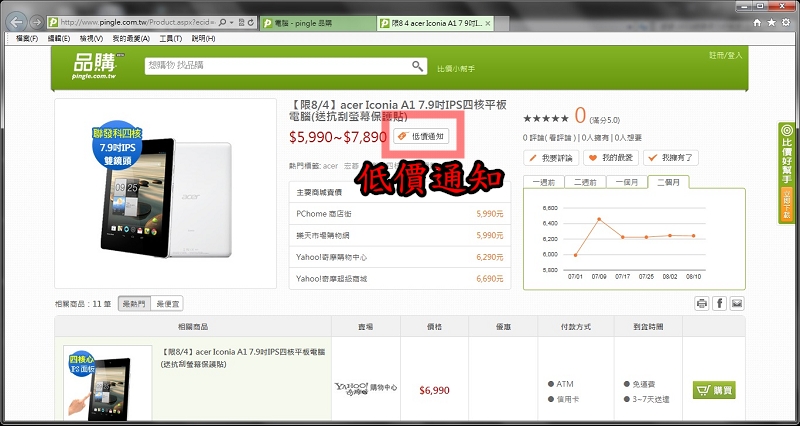Click the Yahoo!奇摩超級商城 price row
The width and height of the screenshot is (800, 426).
point(399,279)
